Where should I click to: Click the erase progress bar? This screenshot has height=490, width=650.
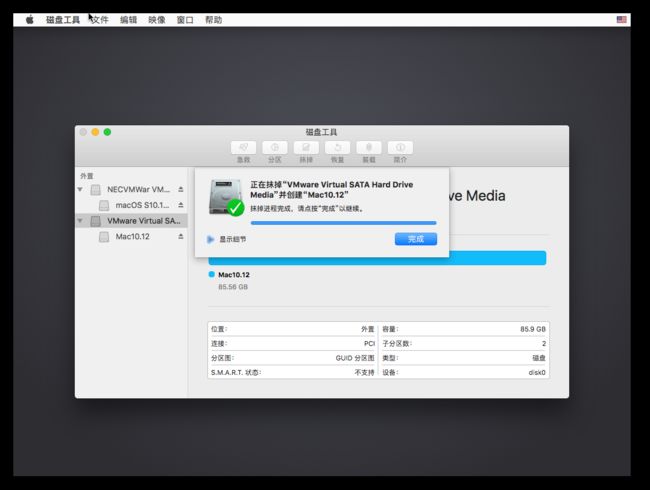[x=343, y=223]
